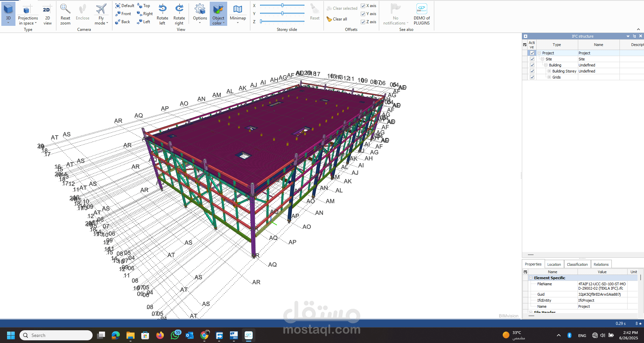Click the Clear all offsets button
This screenshot has height=343, width=644.
[337, 19]
